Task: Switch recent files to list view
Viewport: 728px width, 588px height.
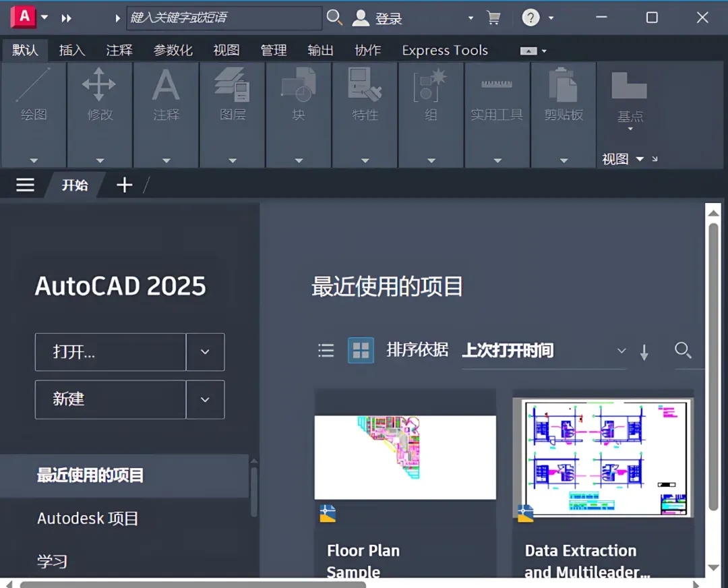Action: click(326, 350)
